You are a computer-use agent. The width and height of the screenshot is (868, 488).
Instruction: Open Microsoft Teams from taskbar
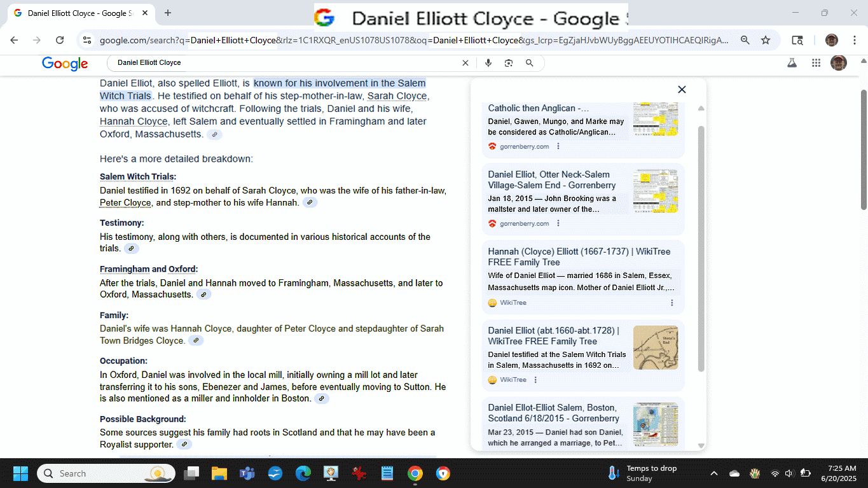(x=247, y=473)
